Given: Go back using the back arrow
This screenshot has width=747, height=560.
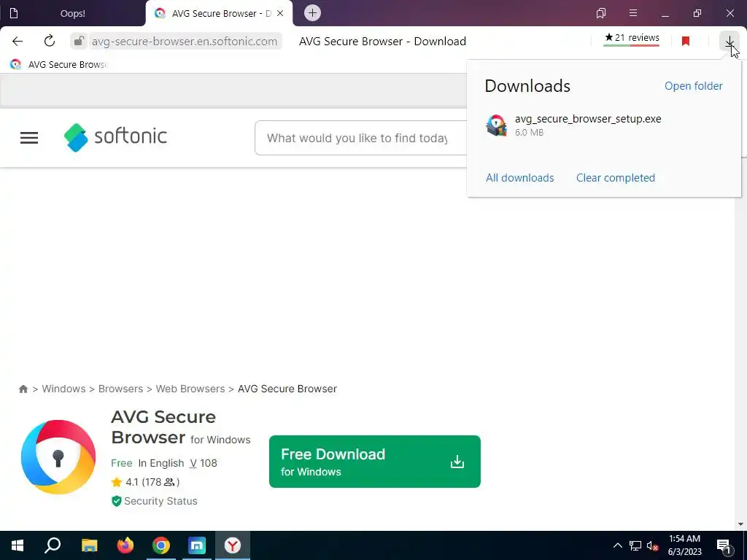Looking at the screenshot, I should 18,41.
